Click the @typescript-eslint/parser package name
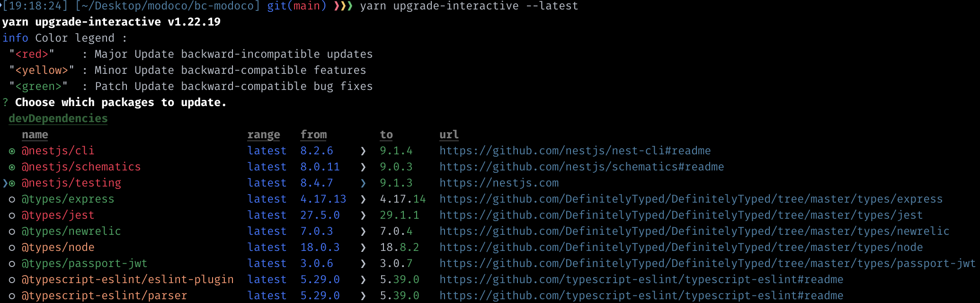Viewport: 980px width, 303px height. click(104, 295)
